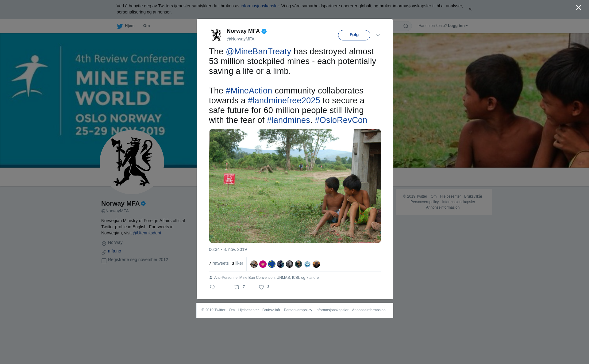
Task: Open the #OsloRevCon hashtag link
Action: (341, 120)
